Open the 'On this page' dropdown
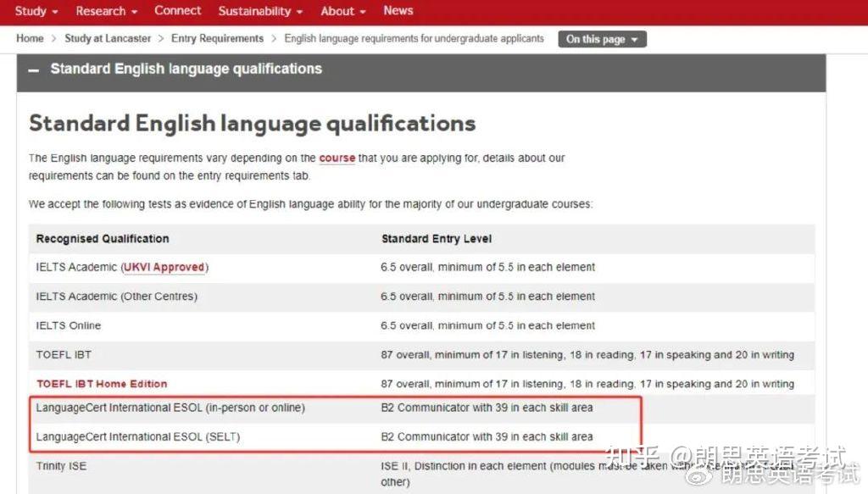 pos(602,38)
